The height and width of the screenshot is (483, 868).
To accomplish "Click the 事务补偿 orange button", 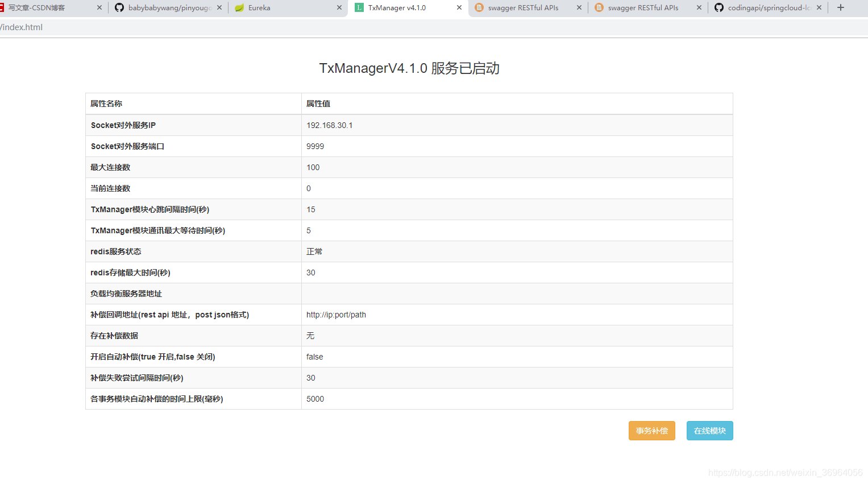I will pyautogui.click(x=651, y=431).
